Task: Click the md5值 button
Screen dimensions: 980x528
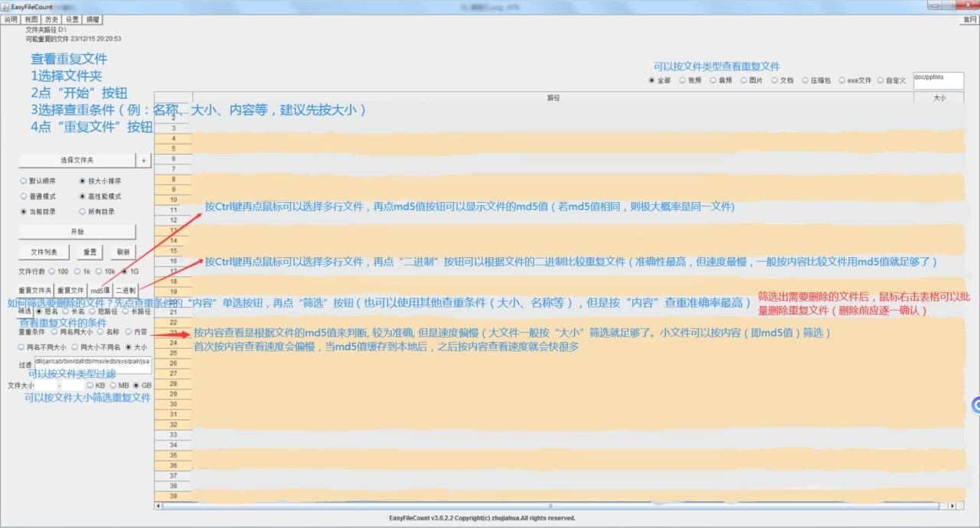Action: [100, 291]
